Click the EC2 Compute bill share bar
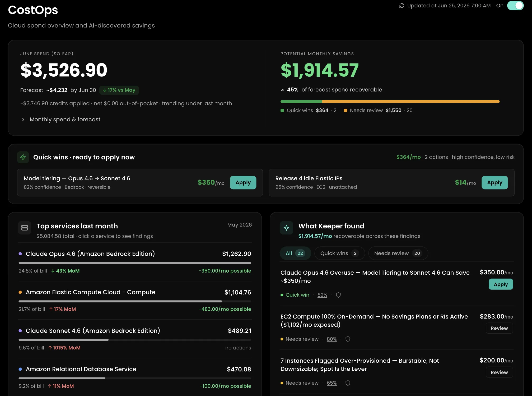This screenshot has height=396, width=532. [135, 301]
